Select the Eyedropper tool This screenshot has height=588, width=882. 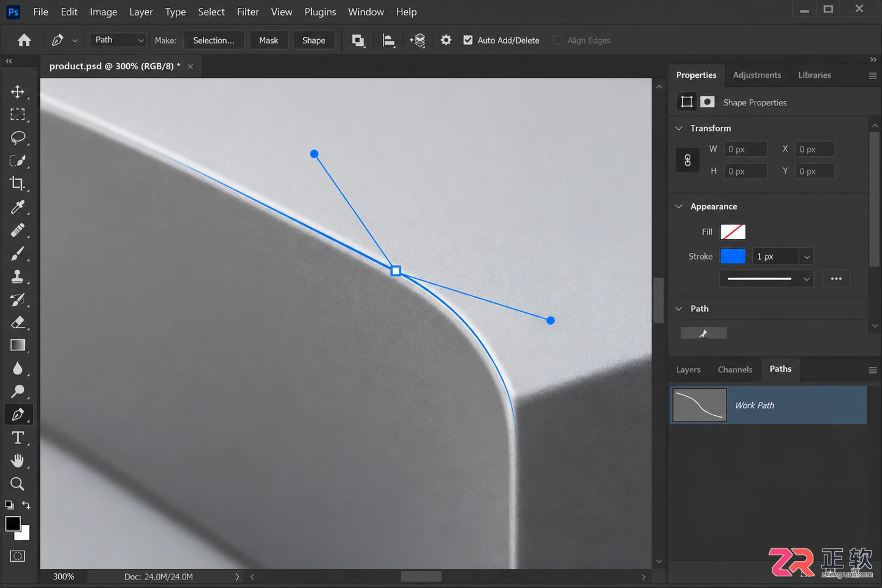coord(17,207)
